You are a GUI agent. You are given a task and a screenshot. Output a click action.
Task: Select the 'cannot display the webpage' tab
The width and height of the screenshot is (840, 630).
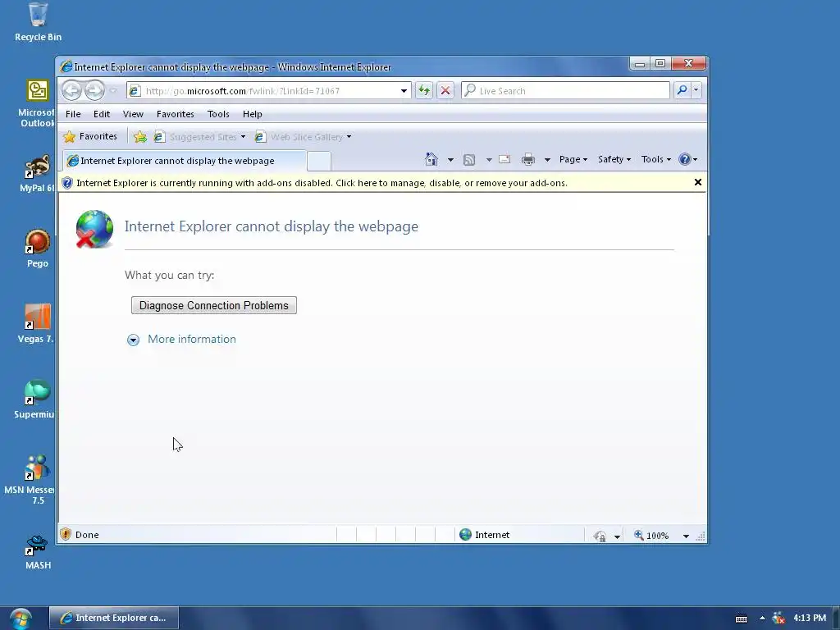tap(185, 161)
